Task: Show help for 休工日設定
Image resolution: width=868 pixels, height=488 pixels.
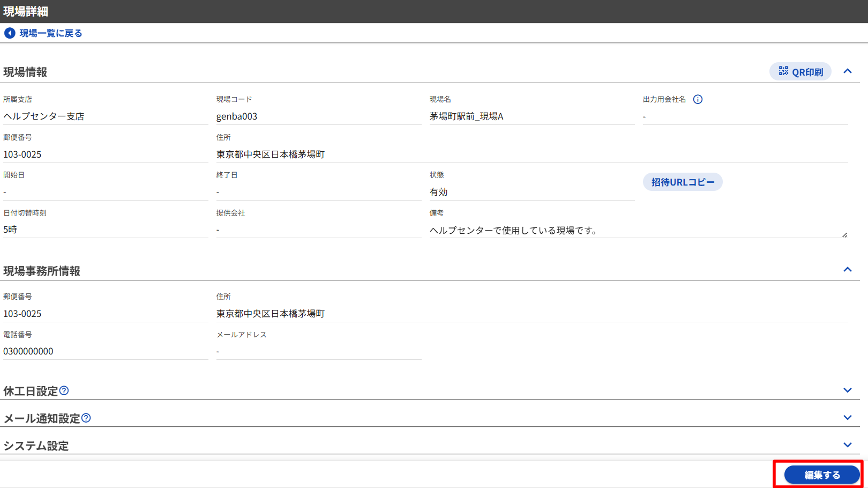Action: click(x=64, y=390)
